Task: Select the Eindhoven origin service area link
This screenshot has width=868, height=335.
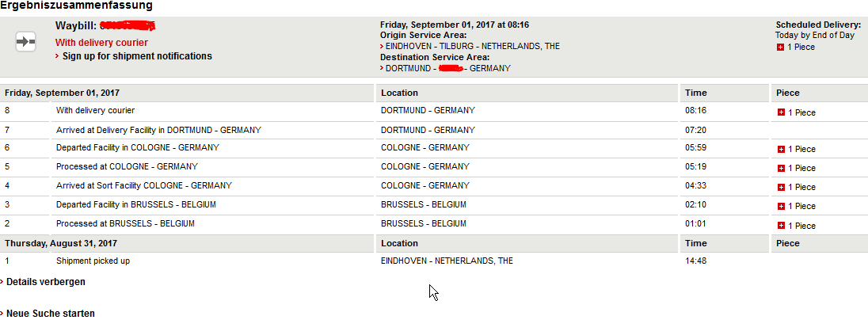Action: (x=472, y=47)
